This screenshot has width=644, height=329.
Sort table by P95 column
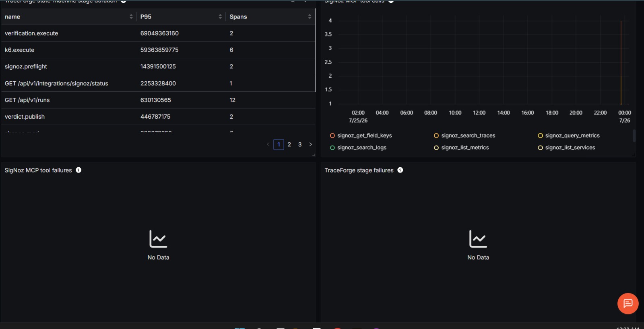pos(220,16)
